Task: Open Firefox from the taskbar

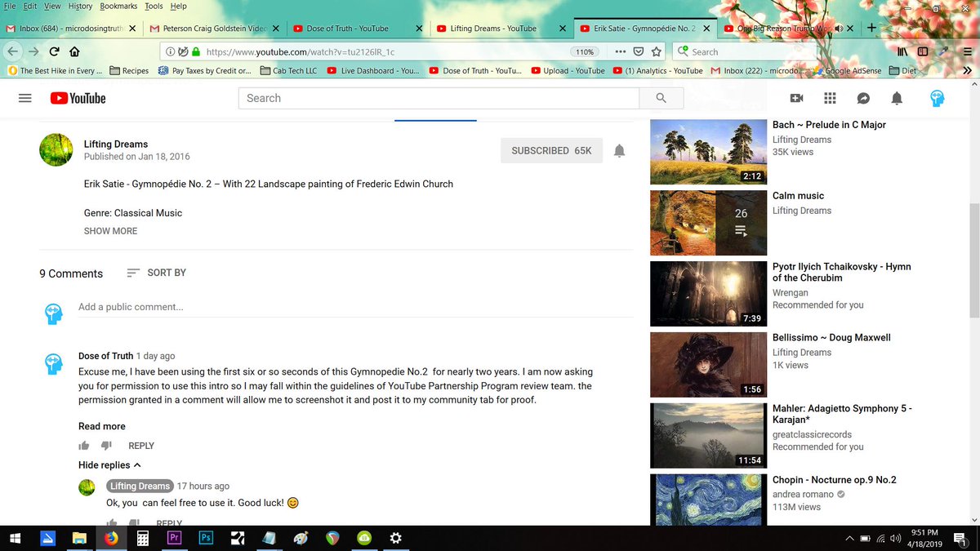Action: pyautogui.click(x=111, y=538)
